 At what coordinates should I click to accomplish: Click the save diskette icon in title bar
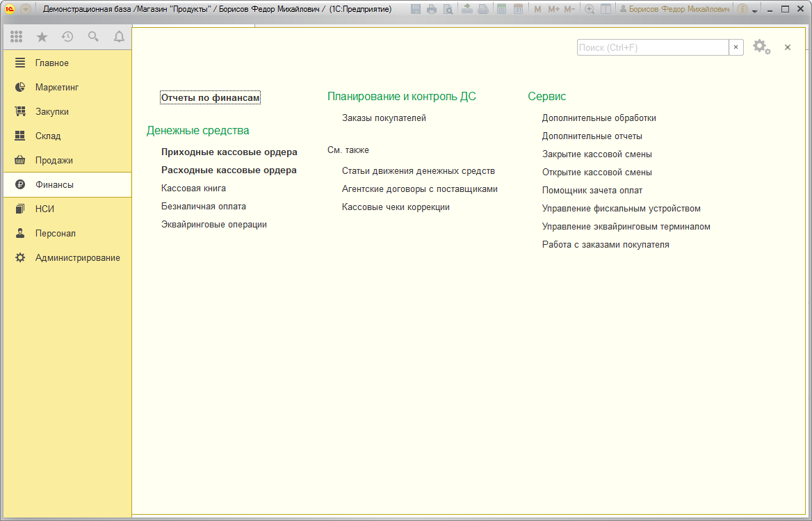(x=415, y=9)
